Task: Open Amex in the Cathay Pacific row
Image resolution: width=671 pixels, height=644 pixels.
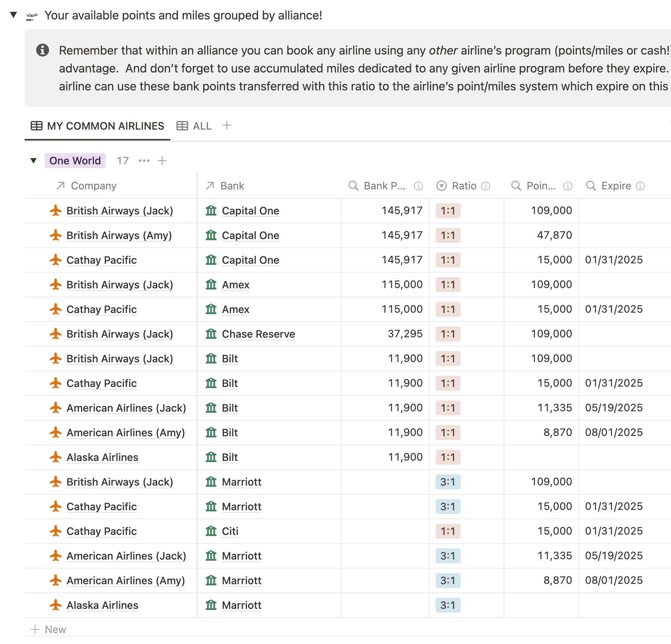Action: [x=236, y=309]
